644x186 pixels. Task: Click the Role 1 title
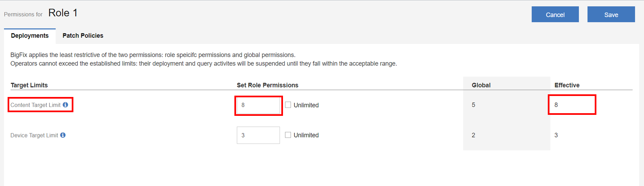(x=63, y=13)
